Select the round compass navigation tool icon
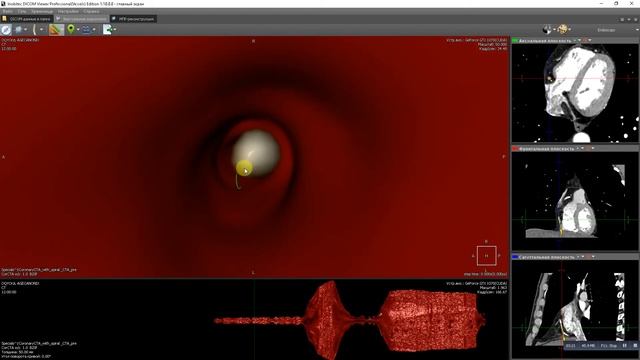 pyautogui.click(x=6, y=29)
